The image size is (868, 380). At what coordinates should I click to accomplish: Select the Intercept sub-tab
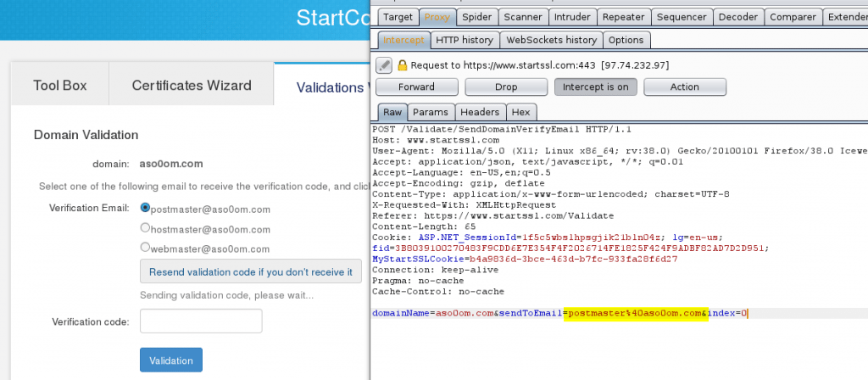(403, 40)
